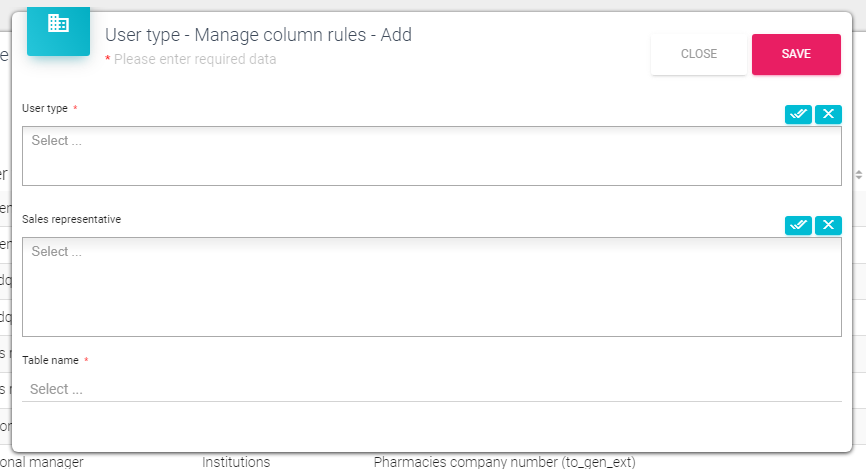
Task: Click the User type field label
Action: pyautogui.click(x=45, y=108)
